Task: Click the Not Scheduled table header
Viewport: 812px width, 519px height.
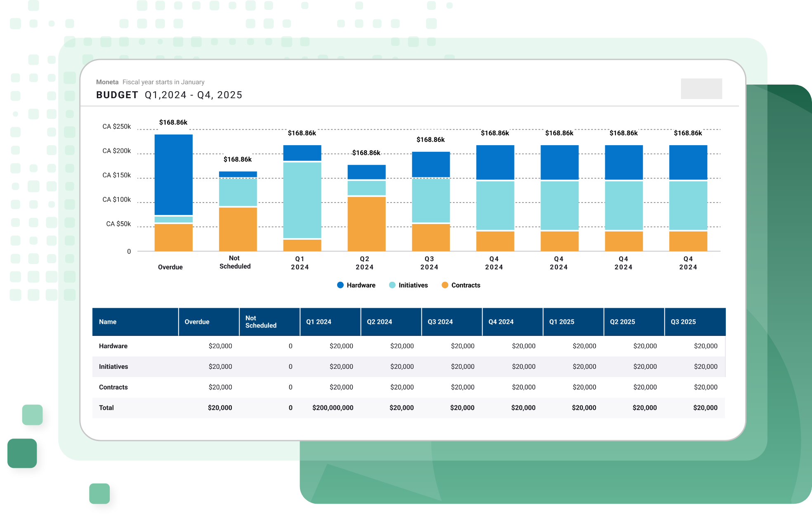Action: 261,322
